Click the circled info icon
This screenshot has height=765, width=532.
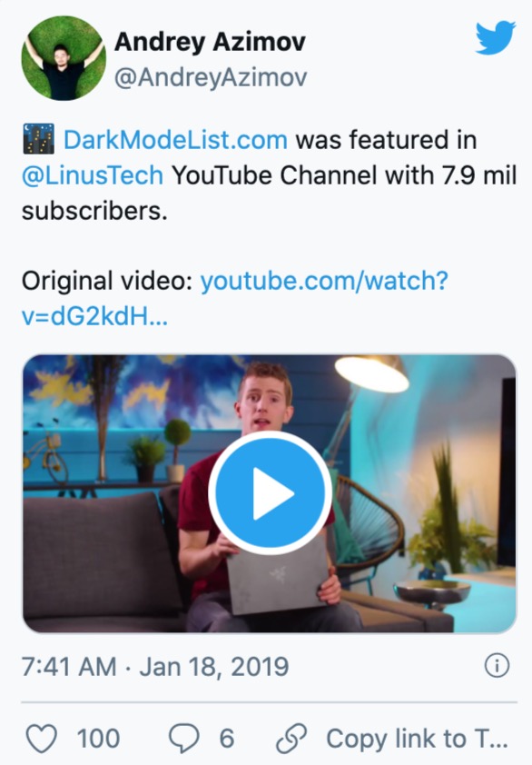497,665
